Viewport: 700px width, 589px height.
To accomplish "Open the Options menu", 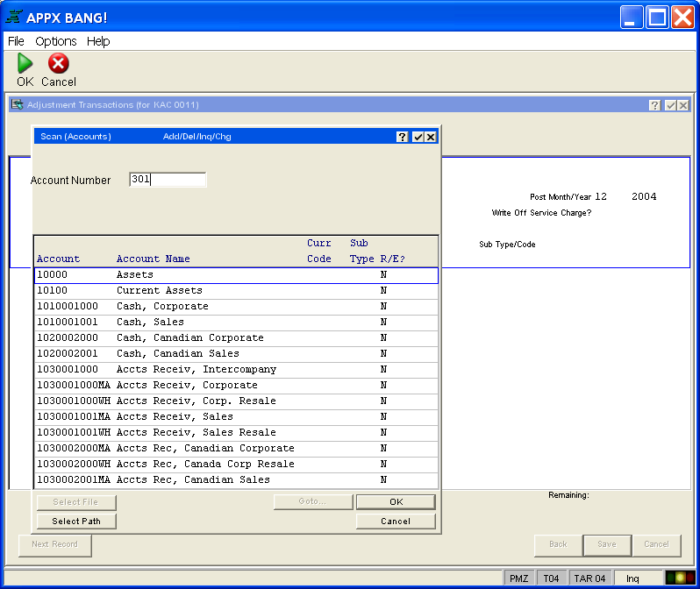I will click(55, 41).
